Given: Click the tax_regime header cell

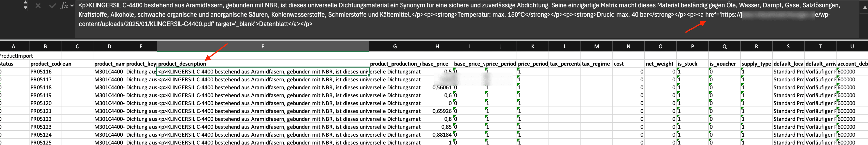Looking at the screenshot, I should click(597, 64).
